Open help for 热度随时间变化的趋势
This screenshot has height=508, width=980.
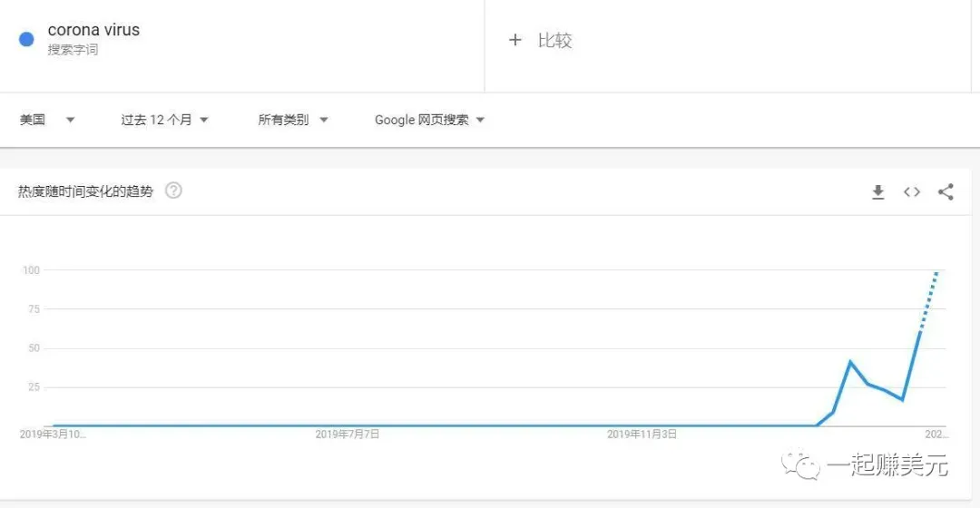pyautogui.click(x=173, y=190)
